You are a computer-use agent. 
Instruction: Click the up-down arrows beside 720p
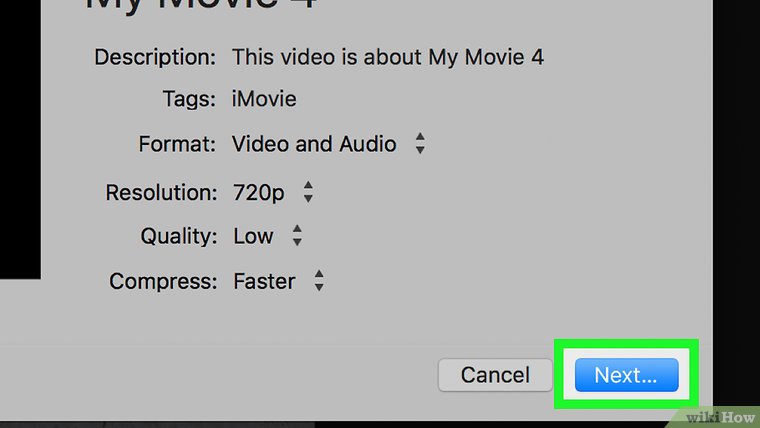pyautogui.click(x=308, y=192)
